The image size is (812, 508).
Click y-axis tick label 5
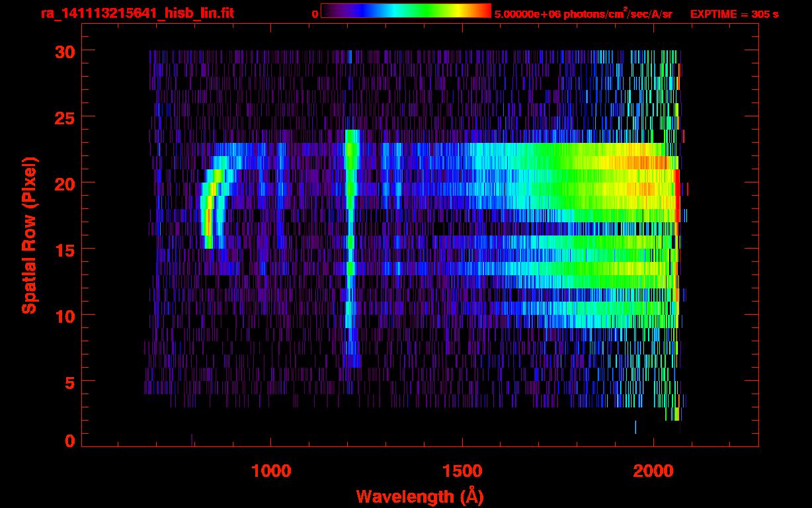pyautogui.click(x=69, y=382)
